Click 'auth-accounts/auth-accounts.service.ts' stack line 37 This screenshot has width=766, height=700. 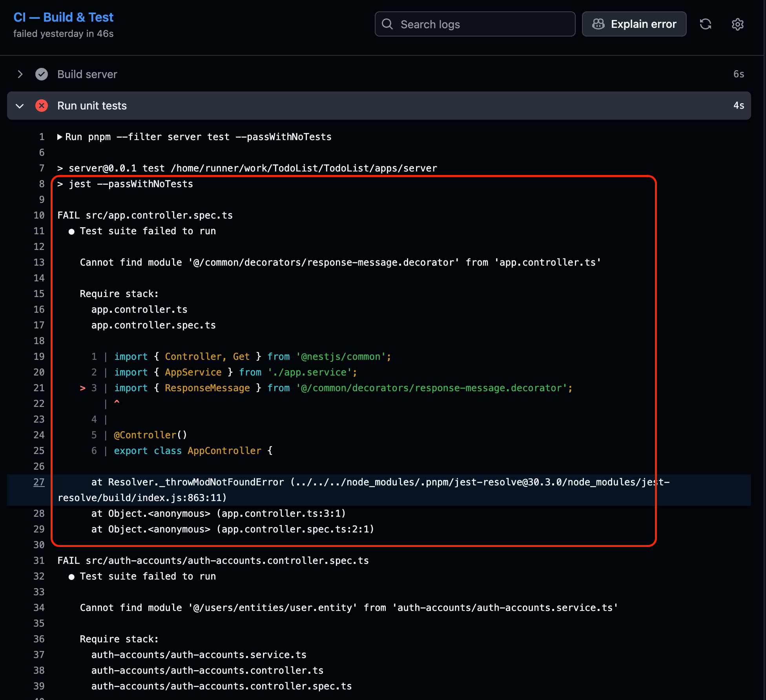[199, 655]
